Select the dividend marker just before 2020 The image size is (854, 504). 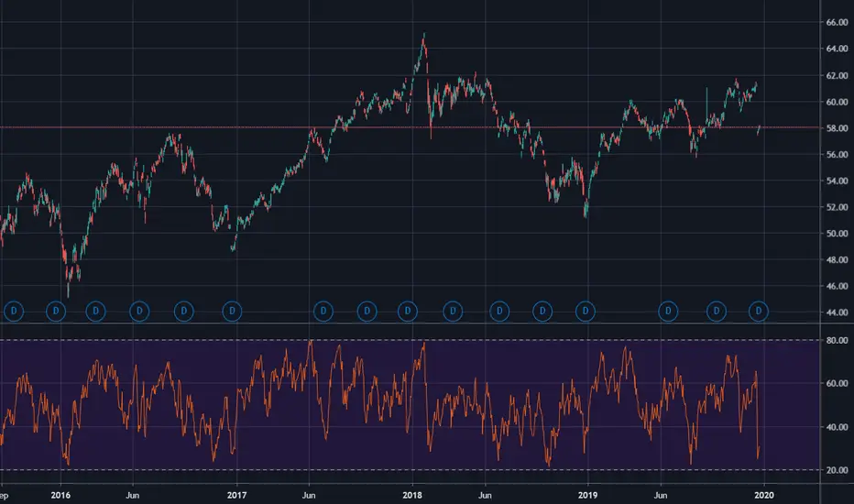click(759, 312)
